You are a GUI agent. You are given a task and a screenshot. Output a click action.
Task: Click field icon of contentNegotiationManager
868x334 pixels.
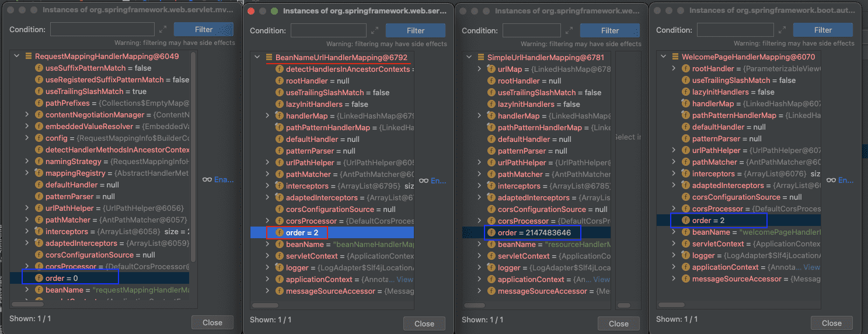tap(39, 114)
